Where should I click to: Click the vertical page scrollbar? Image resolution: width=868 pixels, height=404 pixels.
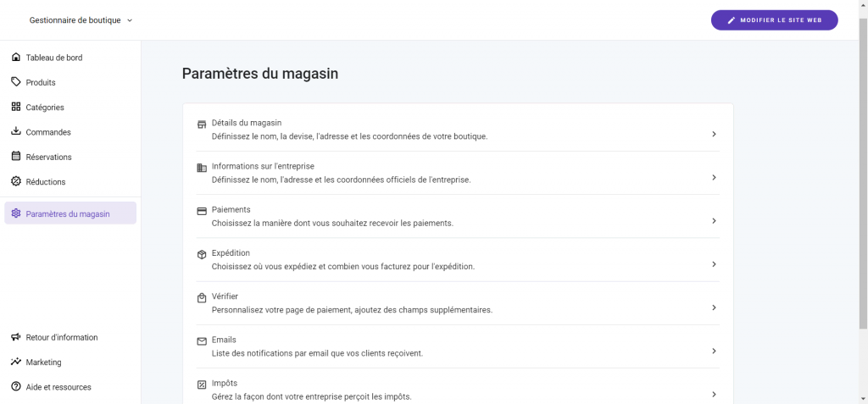863,169
